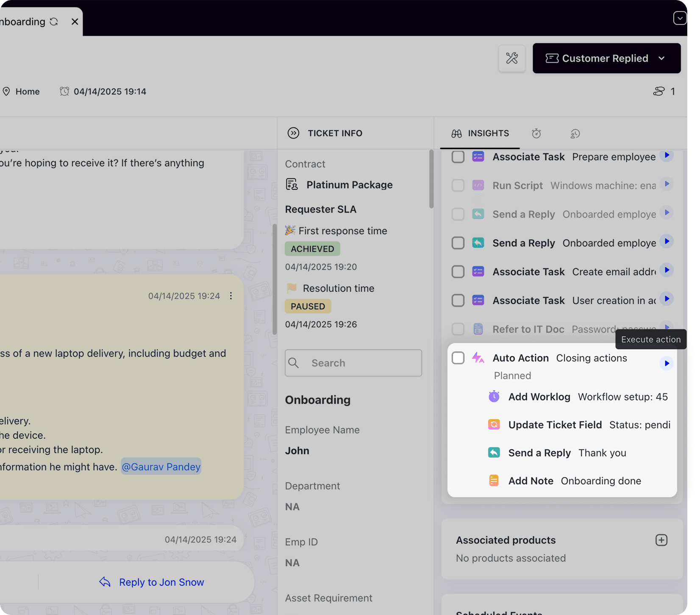700x615 pixels.
Task: Click the ACHIEVED first response badge
Action: click(312, 249)
